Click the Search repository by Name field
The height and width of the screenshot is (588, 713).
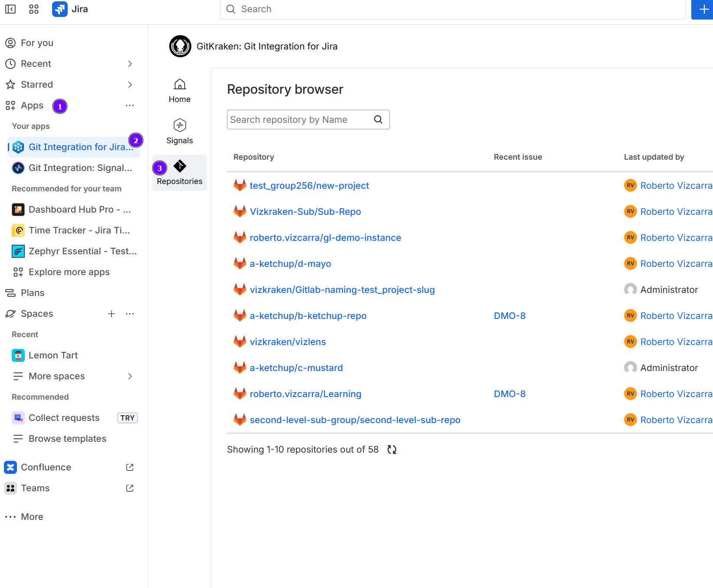[x=299, y=120]
